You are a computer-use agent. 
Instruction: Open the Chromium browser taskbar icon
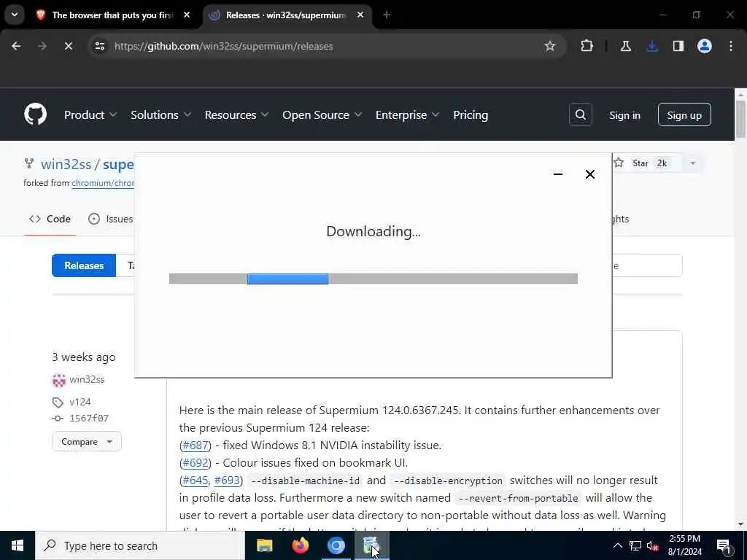[x=336, y=545]
